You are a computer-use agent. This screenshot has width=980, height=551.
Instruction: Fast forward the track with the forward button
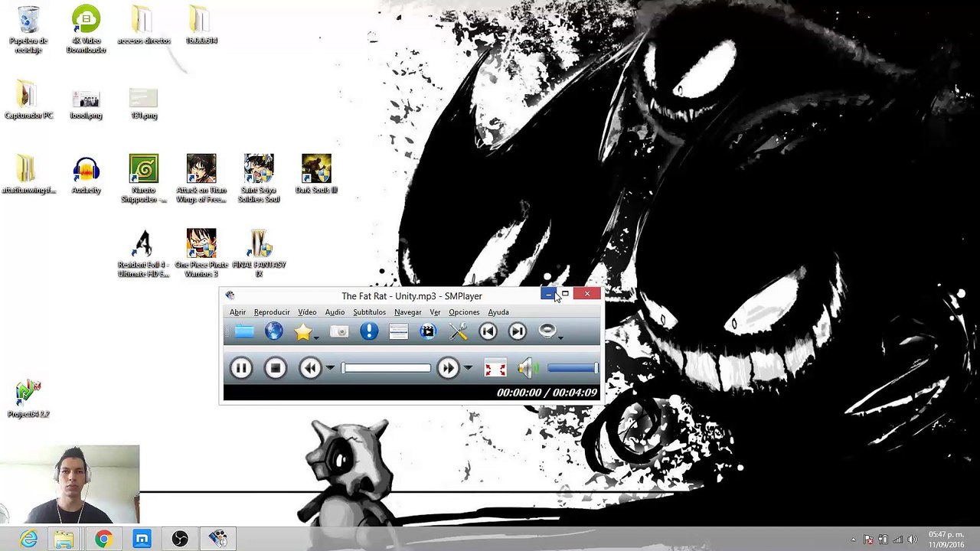pyautogui.click(x=448, y=369)
